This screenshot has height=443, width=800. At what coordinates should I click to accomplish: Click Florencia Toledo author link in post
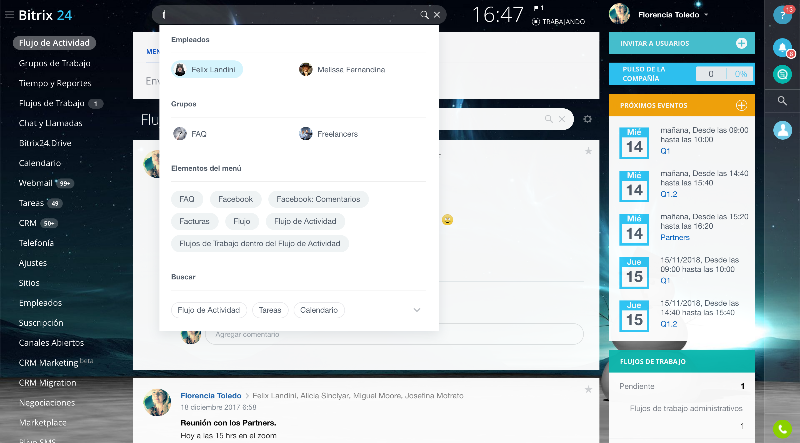(x=211, y=396)
